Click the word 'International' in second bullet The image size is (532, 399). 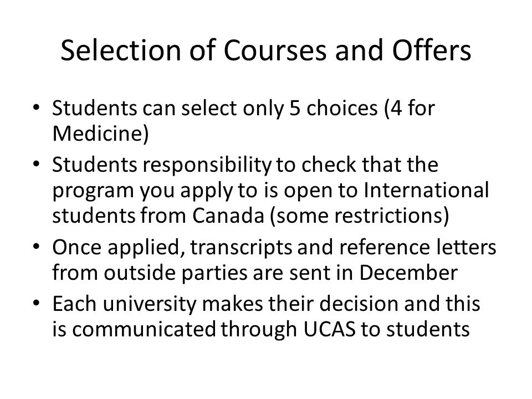(x=426, y=190)
